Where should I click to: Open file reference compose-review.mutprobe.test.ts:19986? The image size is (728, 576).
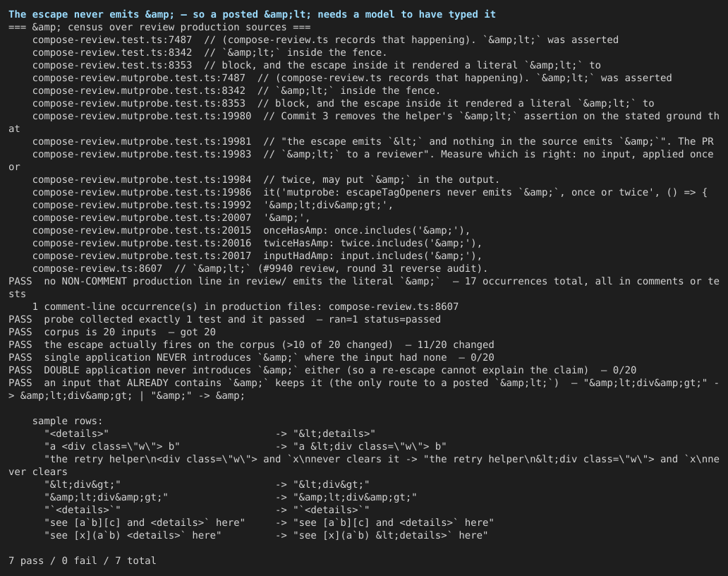[x=142, y=192]
